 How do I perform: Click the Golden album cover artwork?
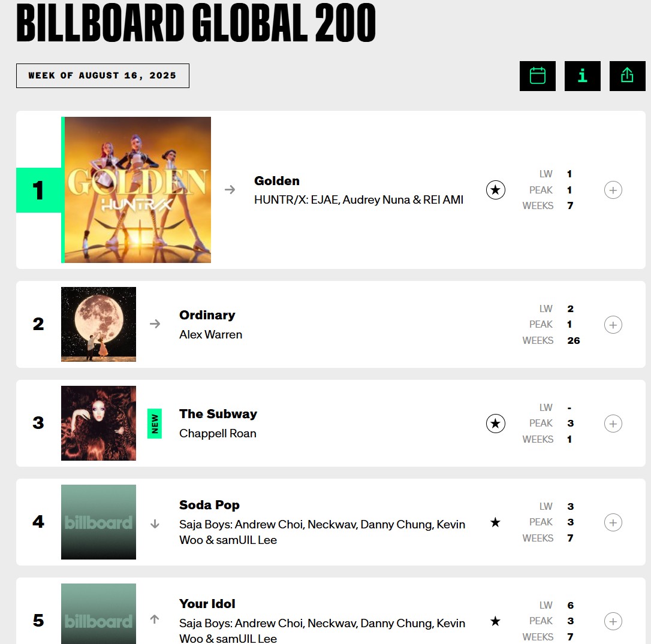coord(137,190)
